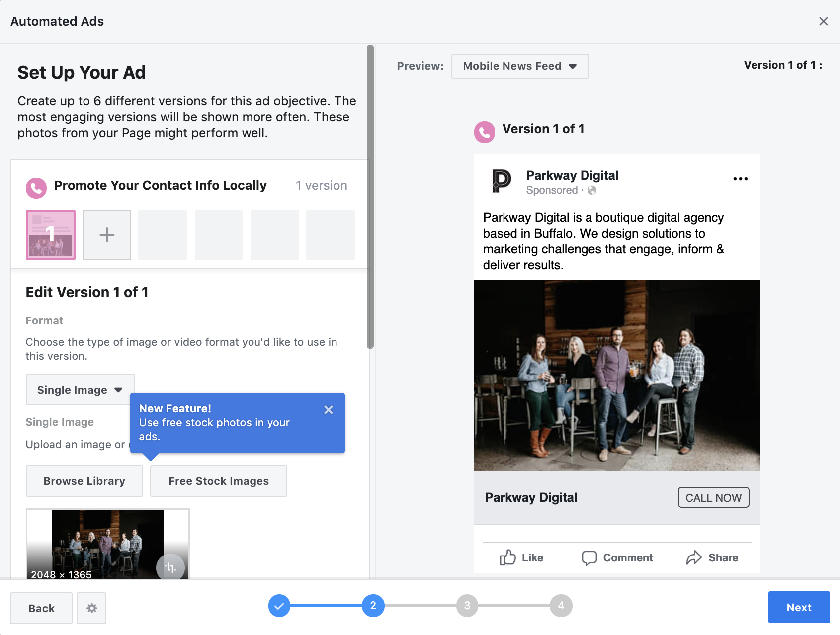Screen dimensions: 840x635
Task: Click the uploaded 2048 × 1365 image thumbnail
Action: pos(107,544)
